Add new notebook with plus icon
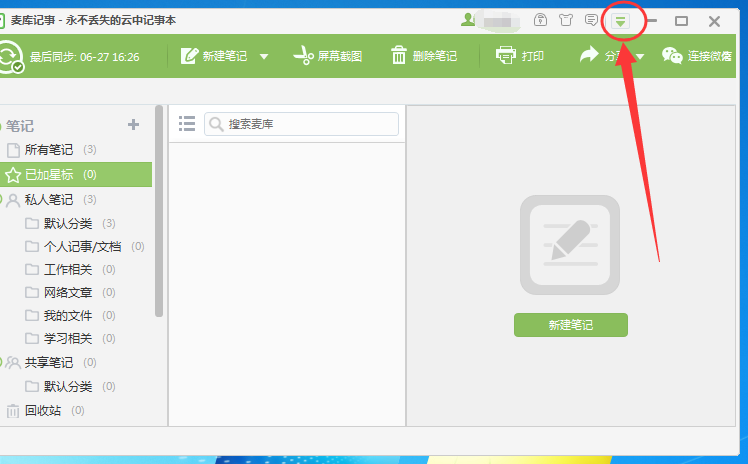 click(x=134, y=125)
